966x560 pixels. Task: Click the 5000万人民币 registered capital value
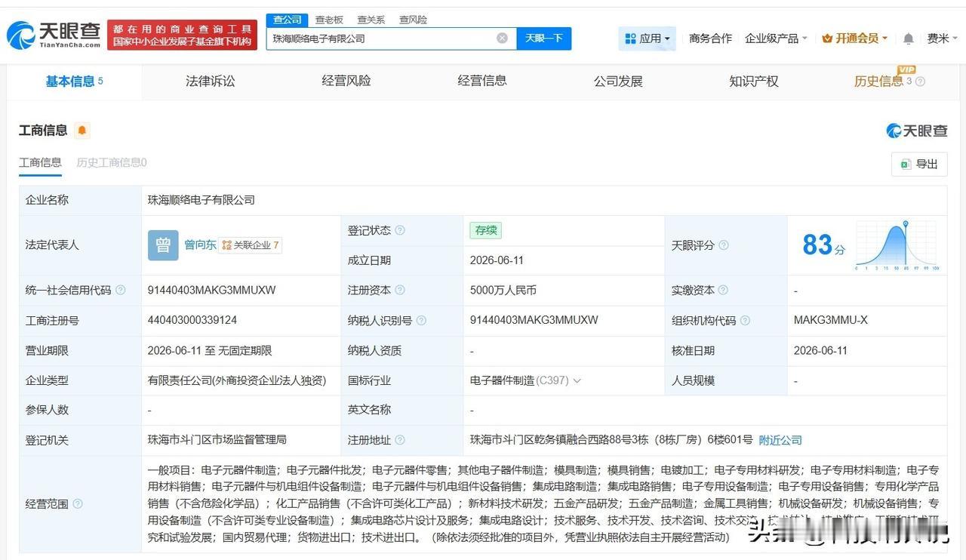coord(503,291)
